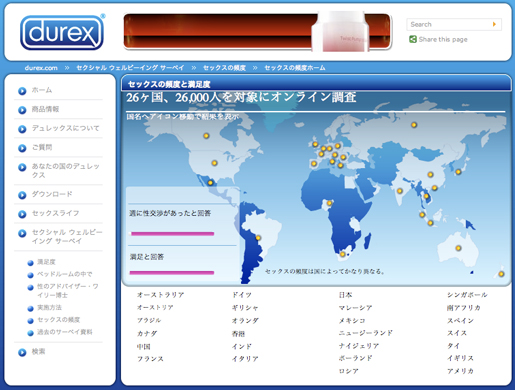Open セックスライフ in the sidebar

pyautogui.click(x=55, y=213)
